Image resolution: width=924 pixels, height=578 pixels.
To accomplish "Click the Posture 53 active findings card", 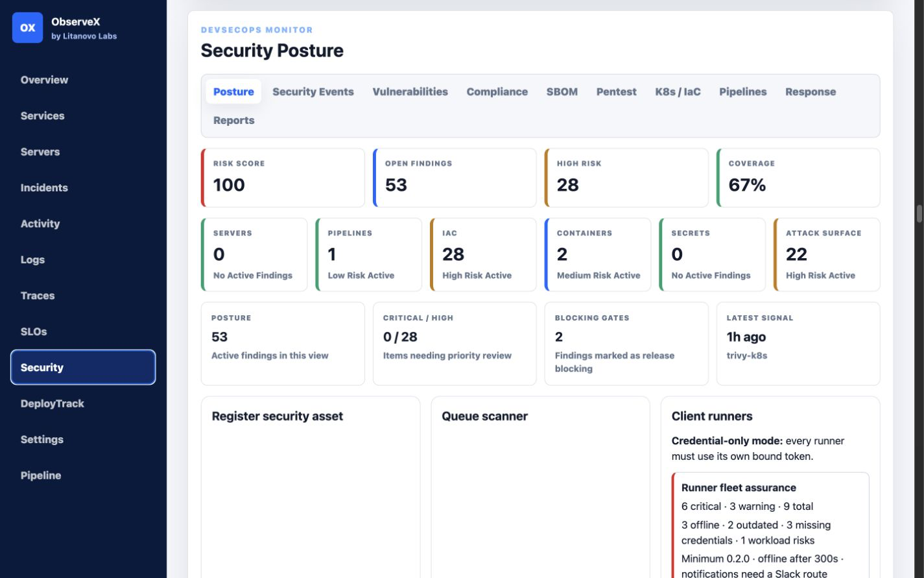I will (x=283, y=344).
